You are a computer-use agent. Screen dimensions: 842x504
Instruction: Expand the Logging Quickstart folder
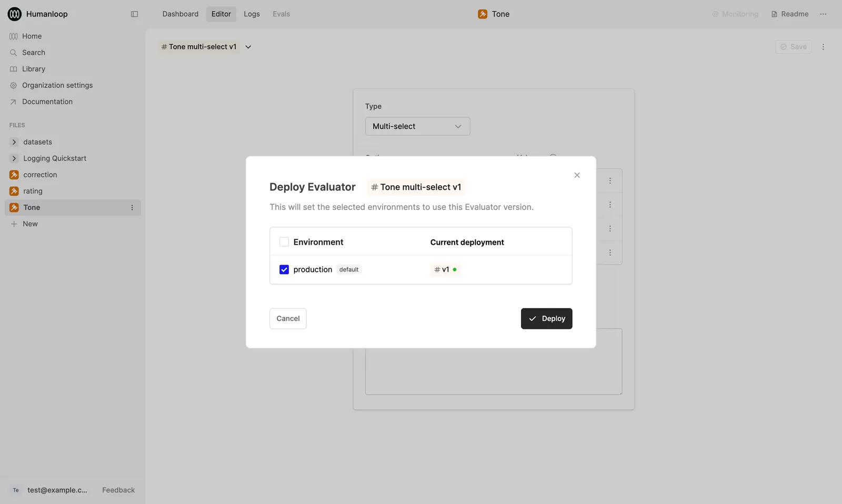tap(14, 158)
